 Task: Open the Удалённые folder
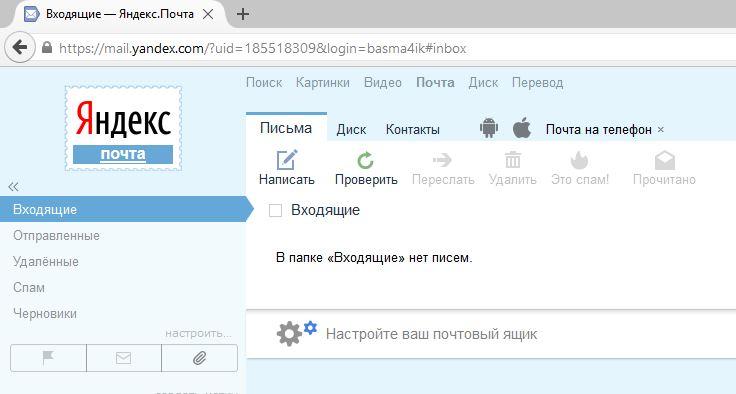(46, 261)
